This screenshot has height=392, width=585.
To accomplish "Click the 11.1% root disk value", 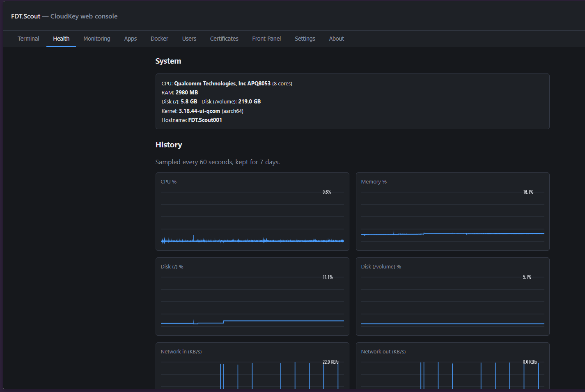I will pos(328,277).
